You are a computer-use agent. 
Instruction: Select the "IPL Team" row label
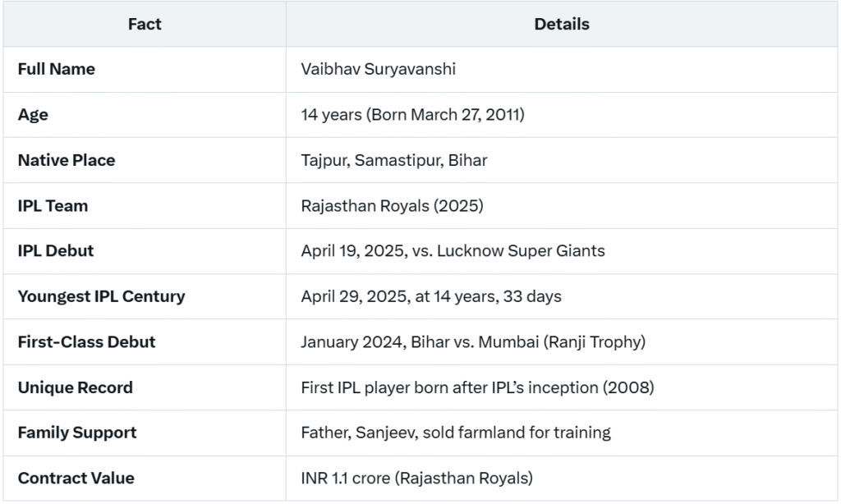pyautogui.click(x=53, y=206)
